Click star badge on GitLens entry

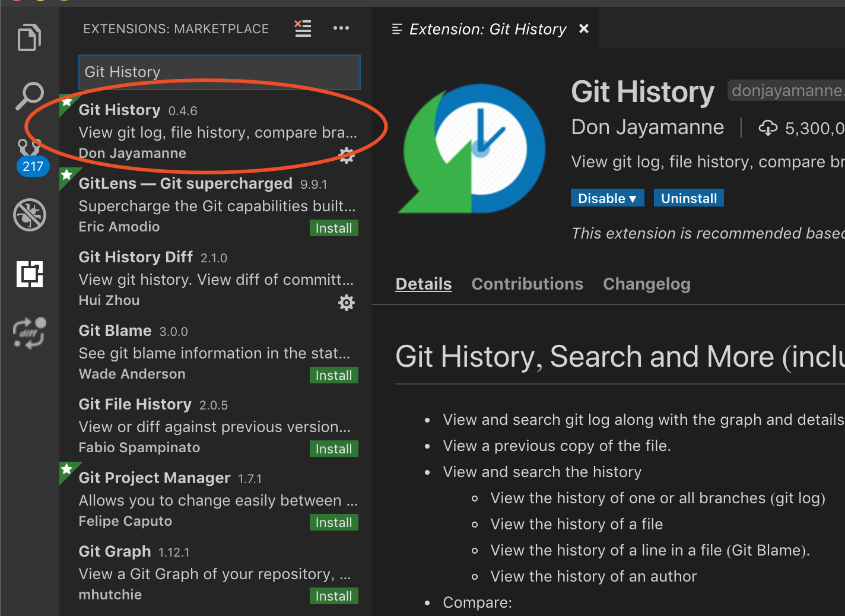66,175
